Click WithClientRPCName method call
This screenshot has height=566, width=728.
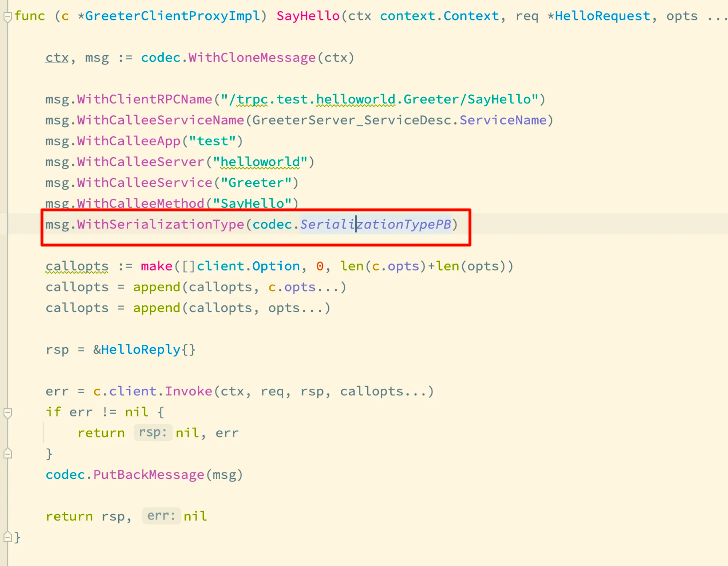coord(145,99)
